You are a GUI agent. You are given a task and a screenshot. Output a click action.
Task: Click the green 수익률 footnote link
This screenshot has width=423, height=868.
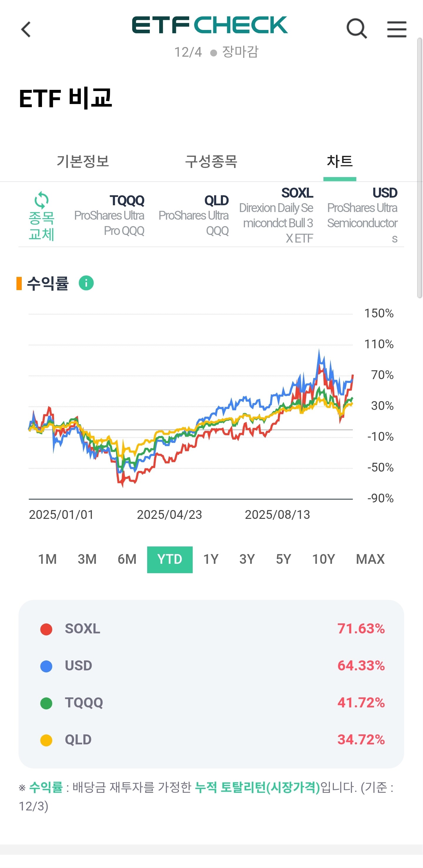pyautogui.click(x=46, y=788)
